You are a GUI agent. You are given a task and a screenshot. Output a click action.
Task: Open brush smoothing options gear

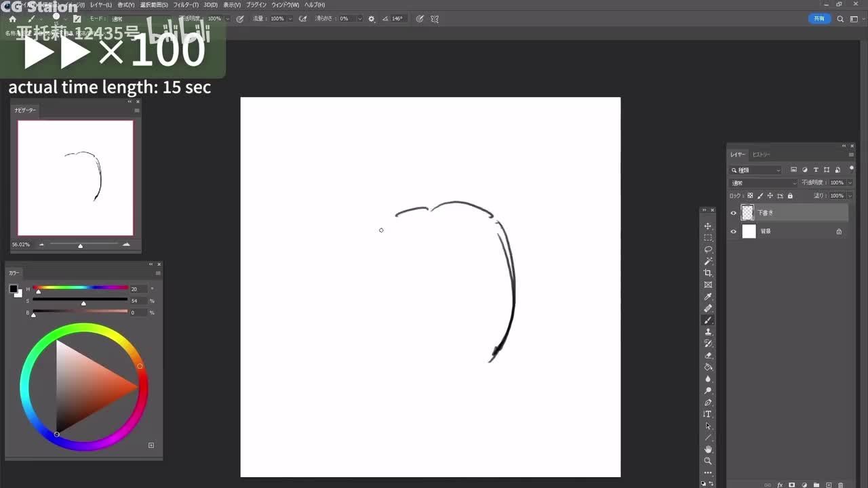(372, 19)
